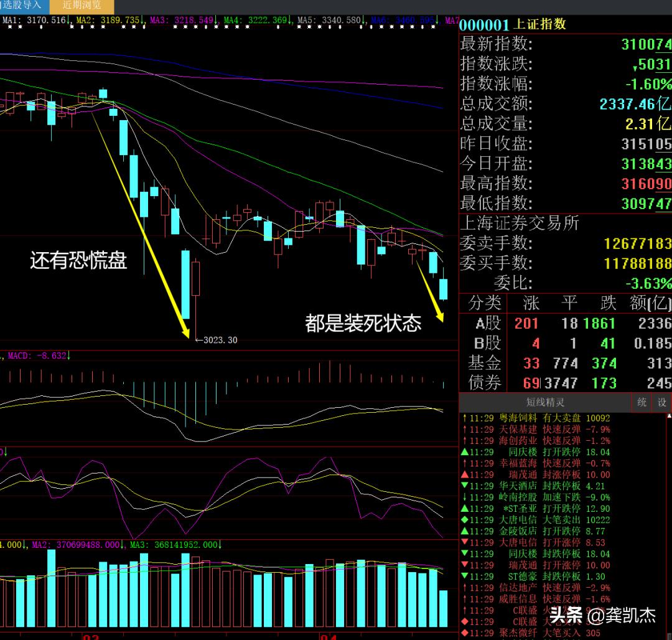Click the 1861 decliners value for A股
Viewport: 672px width, 640px height.
coord(599,324)
